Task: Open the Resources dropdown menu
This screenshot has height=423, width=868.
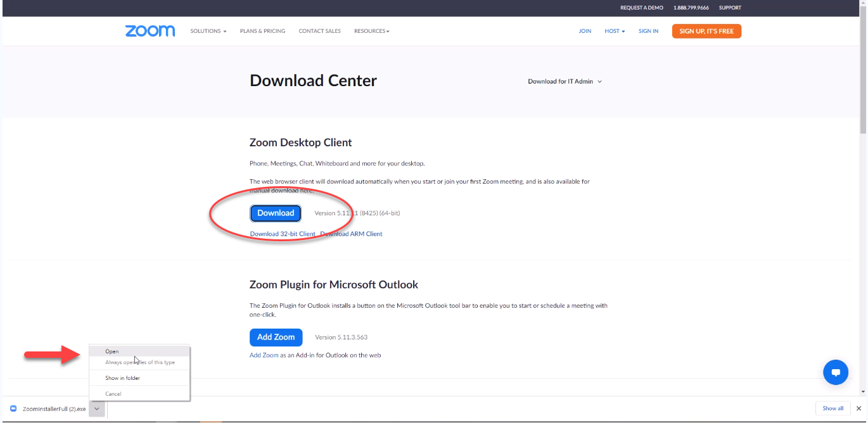Action: coord(372,31)
